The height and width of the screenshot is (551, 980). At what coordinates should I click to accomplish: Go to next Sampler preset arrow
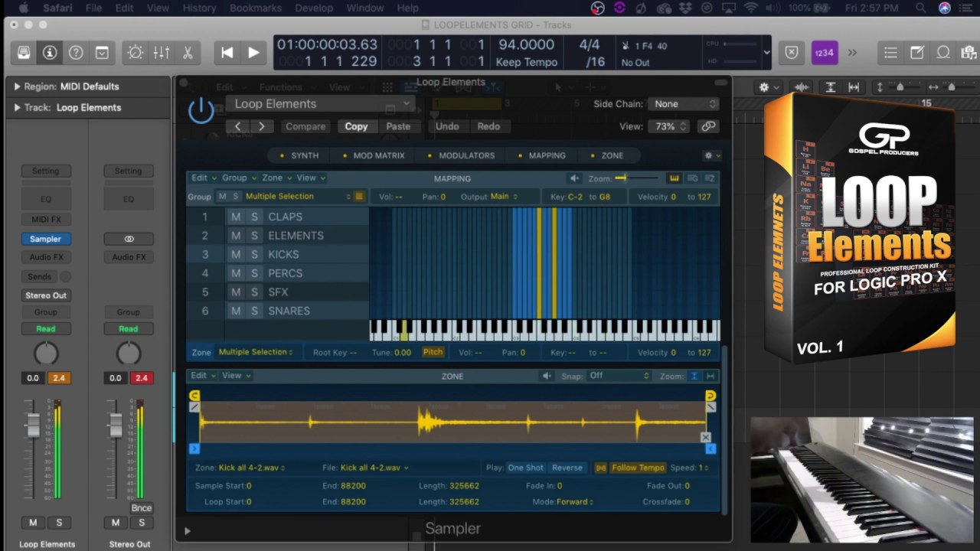pyautogui.click(x=262, y=126)
